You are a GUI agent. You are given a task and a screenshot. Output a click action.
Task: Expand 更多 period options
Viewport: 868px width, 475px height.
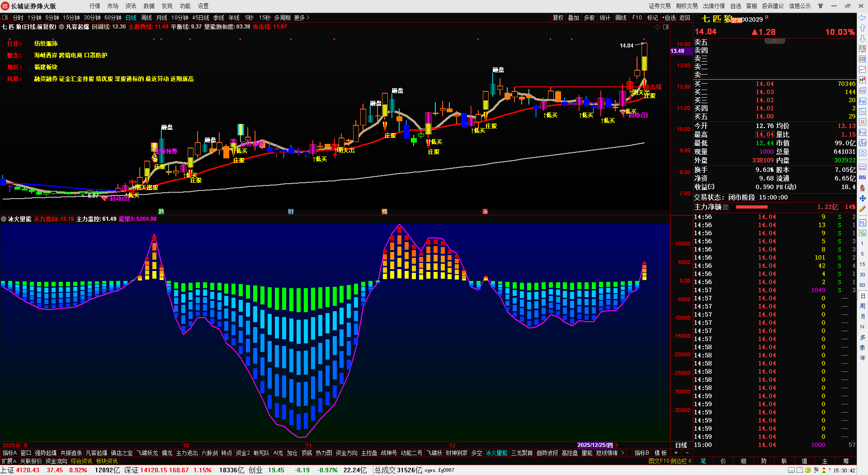click(x=302, y=18)
